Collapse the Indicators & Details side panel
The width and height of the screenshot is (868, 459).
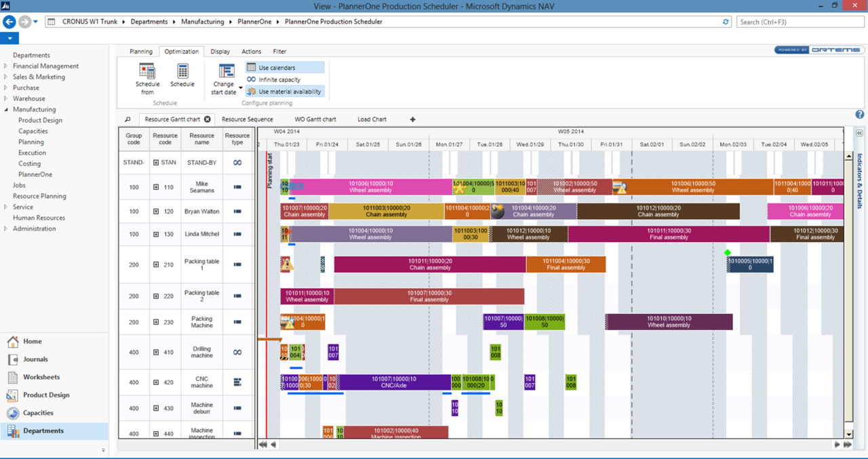coord(859,133)
